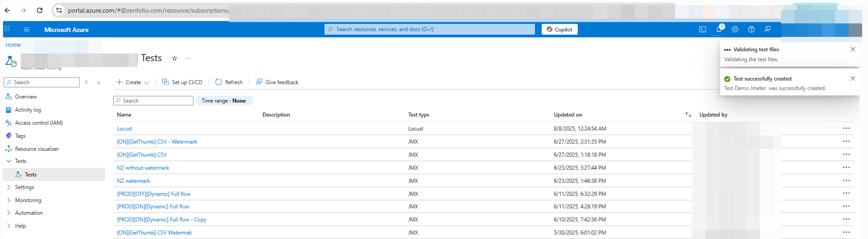Open the Activity log menu item
Screen dimensions: 868x239
pos(28,110)
